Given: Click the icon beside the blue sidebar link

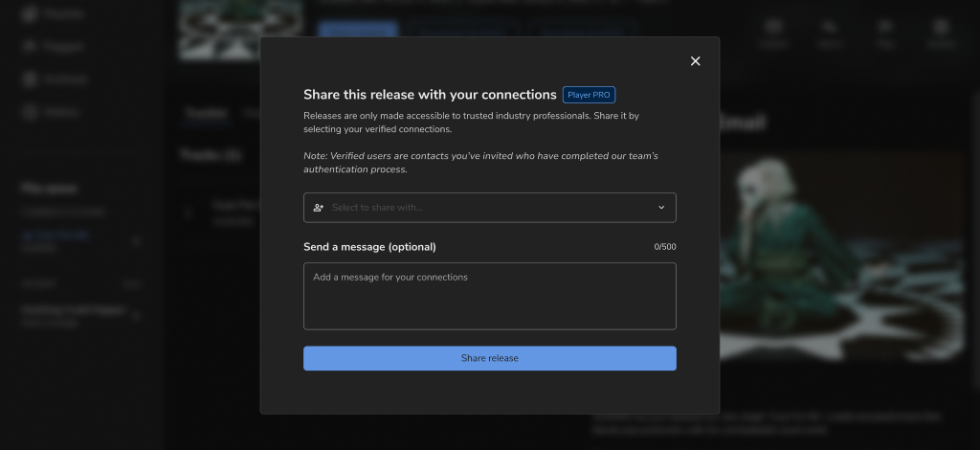Looking at the screenshot, I should pyautogui.click(x=137, y=241).
